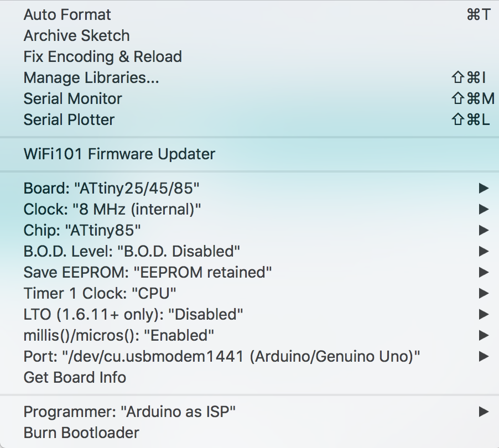Screen dimensions: 499x448
Task: Expand the Board ATtiny25/45/85 submenu
Action: coord(111,189)
